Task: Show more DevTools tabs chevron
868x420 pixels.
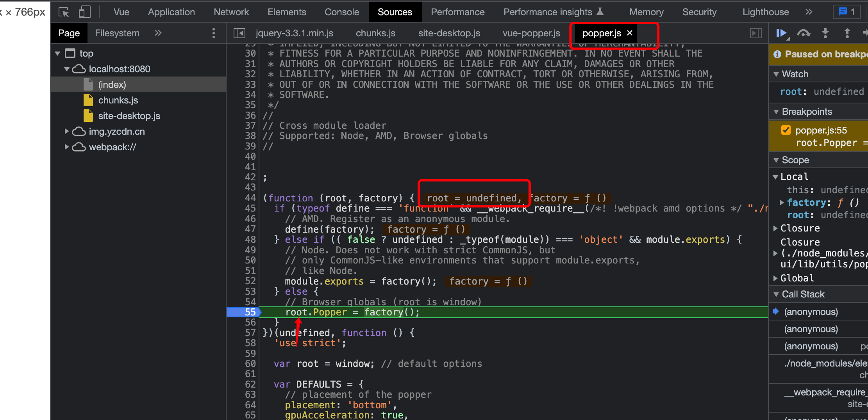Action: click(x=809, y=12)
